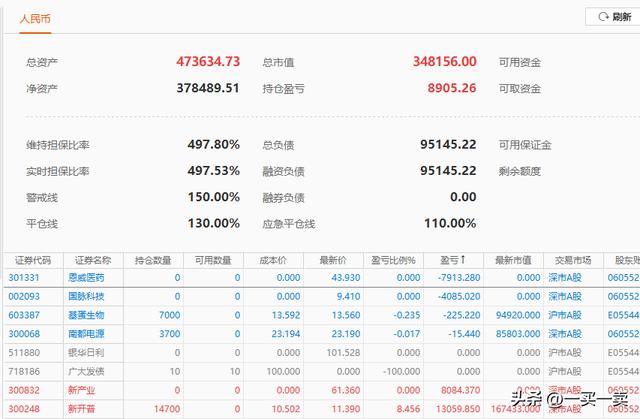
Task: Sort by the 持仓数量 column header
Action: 154,260
